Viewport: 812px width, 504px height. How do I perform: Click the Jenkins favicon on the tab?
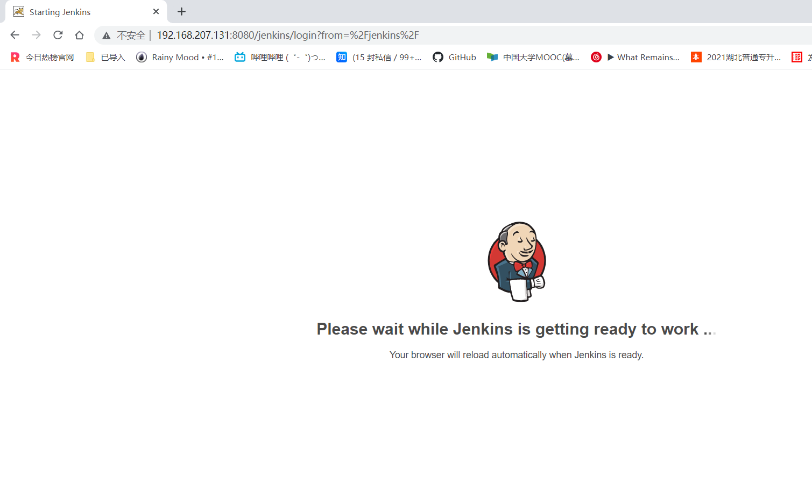19,11
